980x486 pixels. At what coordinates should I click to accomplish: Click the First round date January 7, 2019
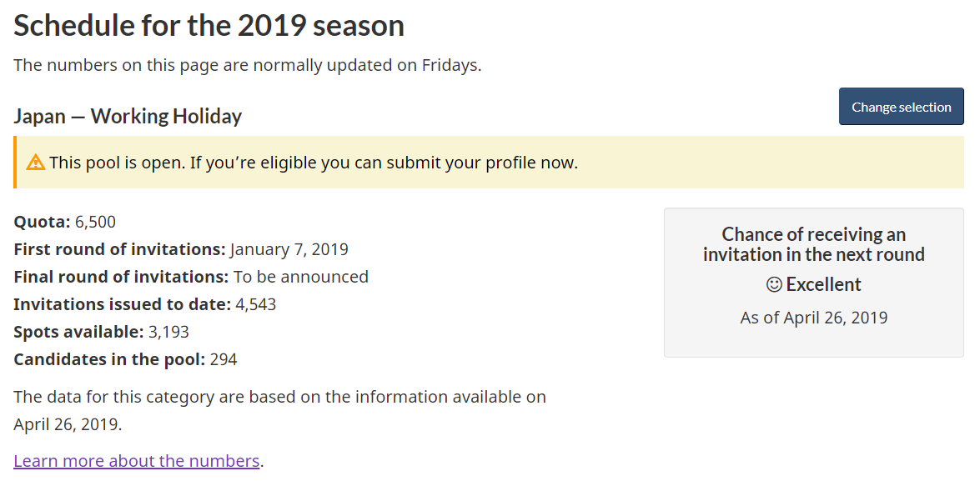pos(289,249)
